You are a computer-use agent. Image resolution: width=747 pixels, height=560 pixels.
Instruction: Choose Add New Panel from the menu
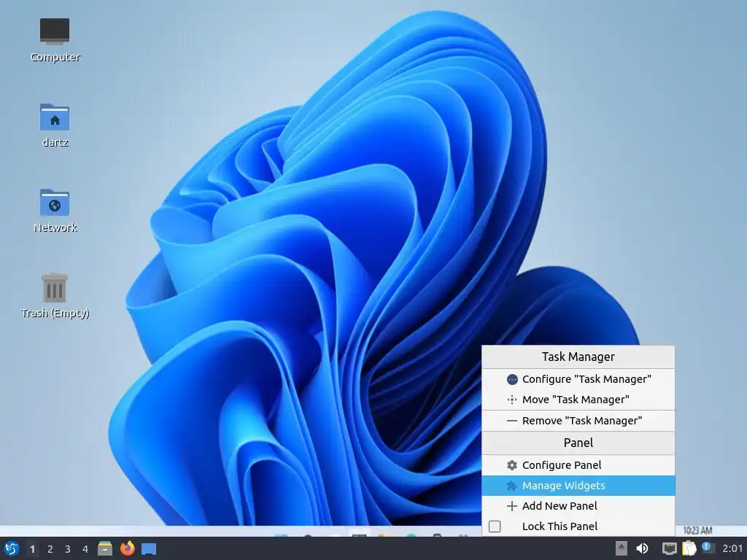coord(578,506)
